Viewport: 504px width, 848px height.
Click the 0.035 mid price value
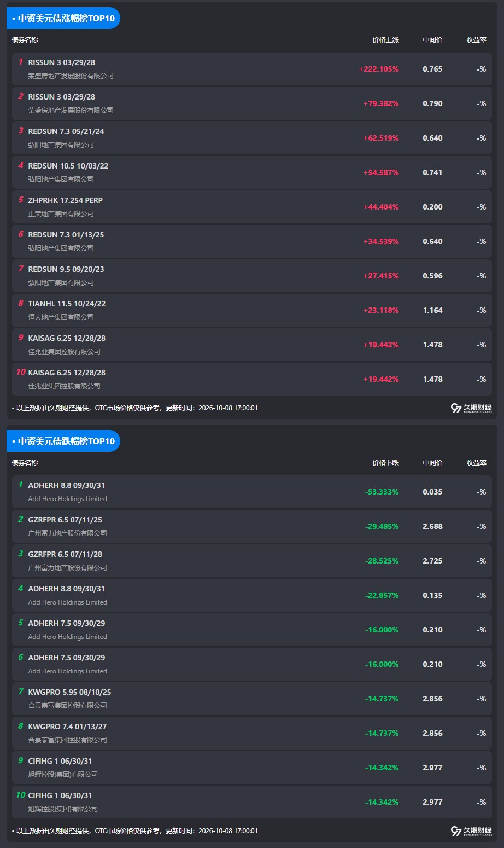(432, 492)
